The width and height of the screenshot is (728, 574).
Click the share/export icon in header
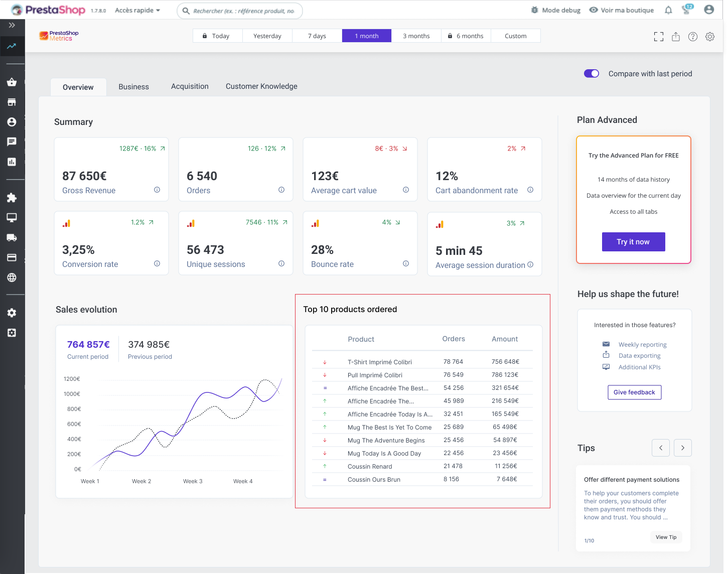[x=676, y=37]
